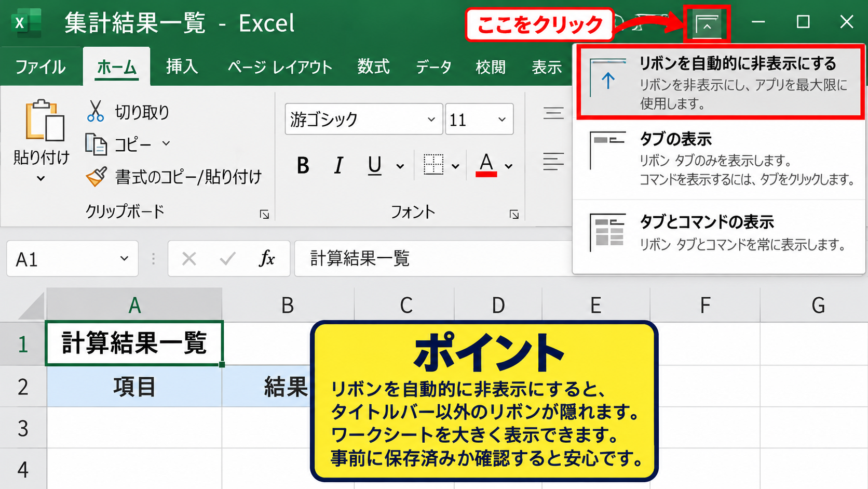Open the paste options dropdown arrow
868x489 pixels.
click(41, 179)
